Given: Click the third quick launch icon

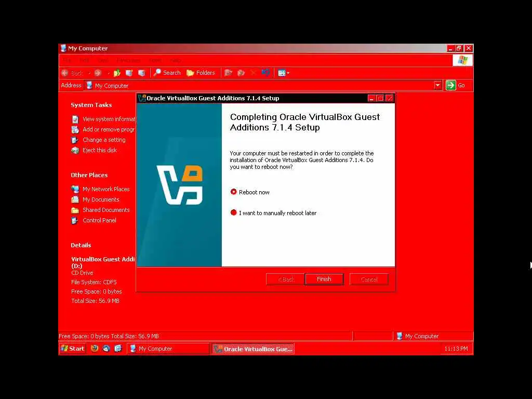Looking at the screenshot, I should point(118,348).
